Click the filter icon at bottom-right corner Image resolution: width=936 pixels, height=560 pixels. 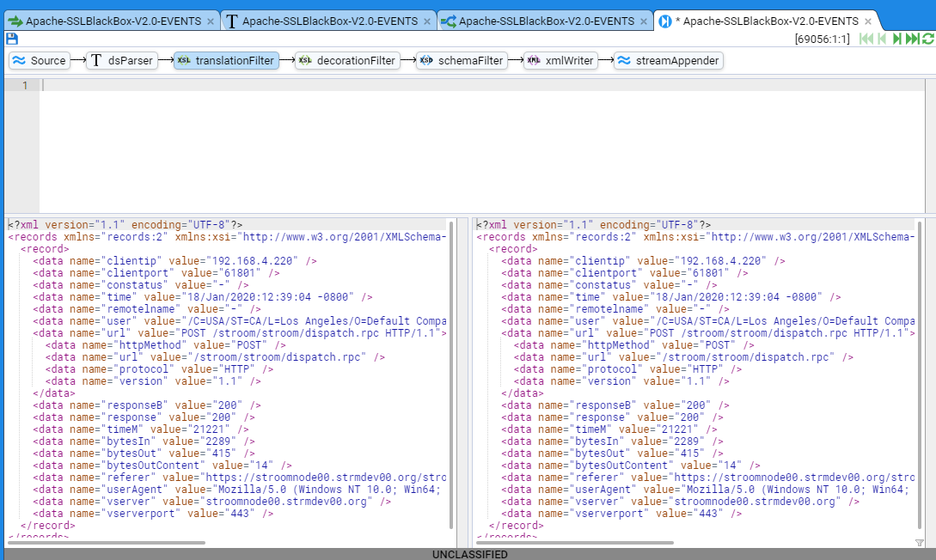[920, 543]
